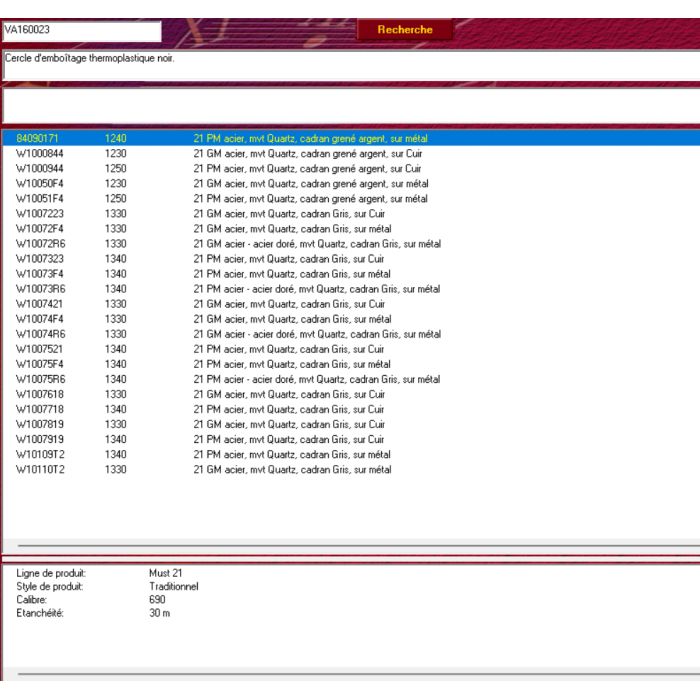Select row W1007421

351,304
